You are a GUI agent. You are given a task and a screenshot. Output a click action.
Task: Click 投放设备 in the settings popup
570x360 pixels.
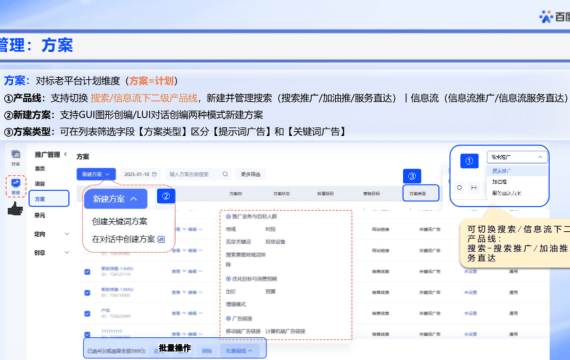click(275, 242)
